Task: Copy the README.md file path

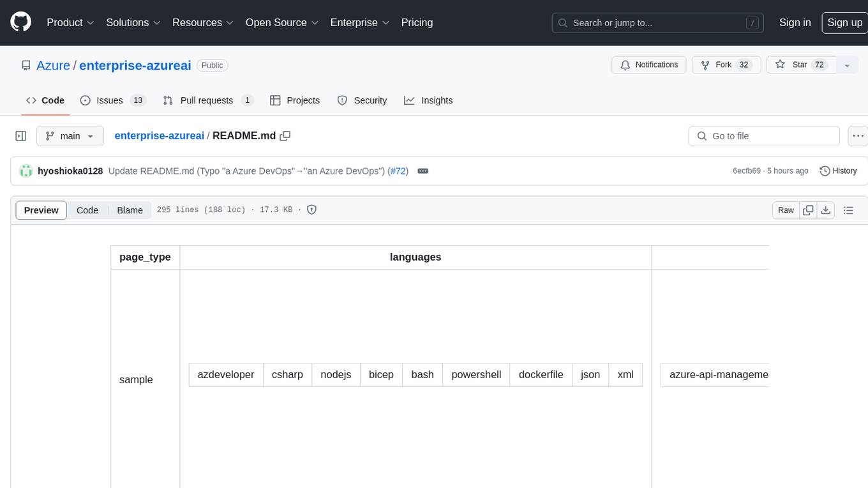Action: (x=285, y=135)
